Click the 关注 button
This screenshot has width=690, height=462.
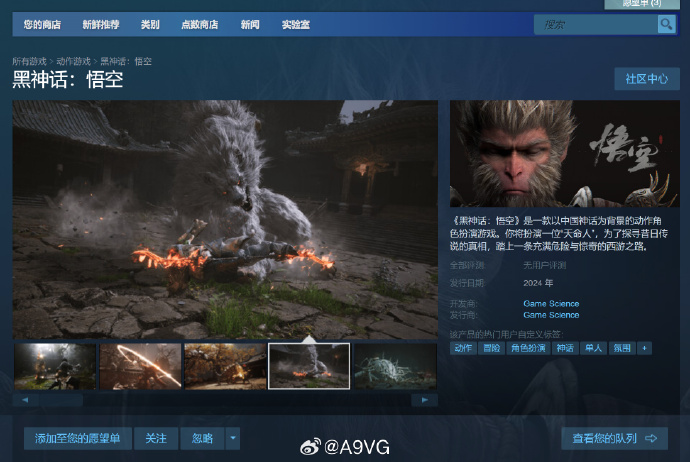coord(156,438)
